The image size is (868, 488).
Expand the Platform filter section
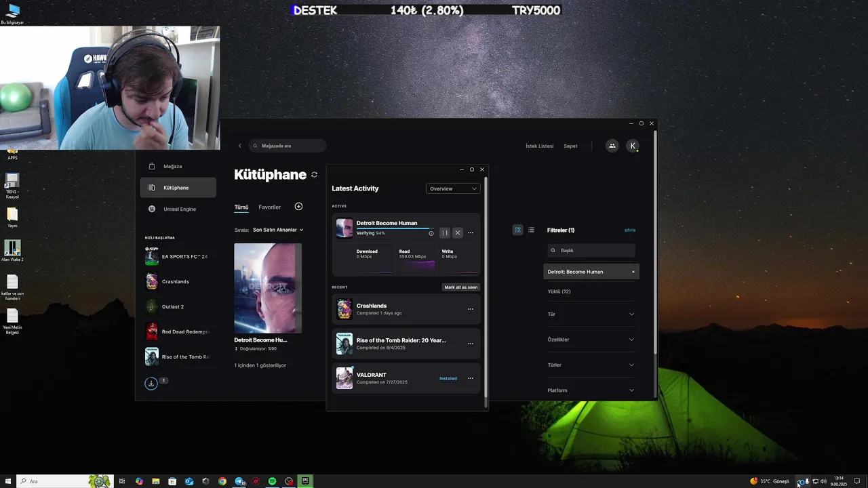click(x=591, y=390)
